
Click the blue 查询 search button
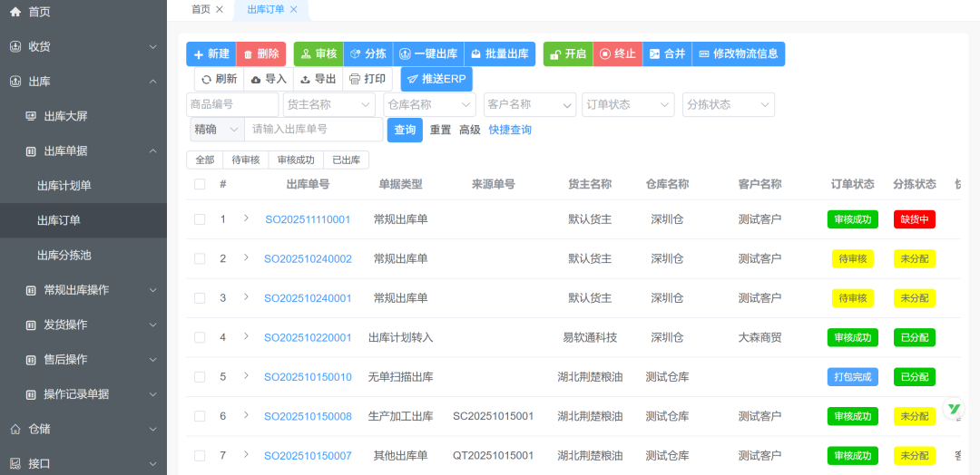(405, 131)
